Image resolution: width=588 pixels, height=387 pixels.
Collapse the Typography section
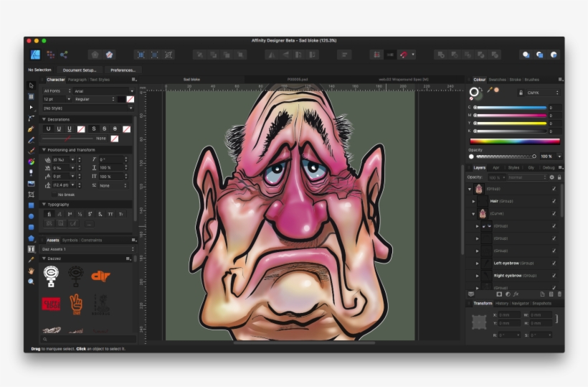[44, 205]
